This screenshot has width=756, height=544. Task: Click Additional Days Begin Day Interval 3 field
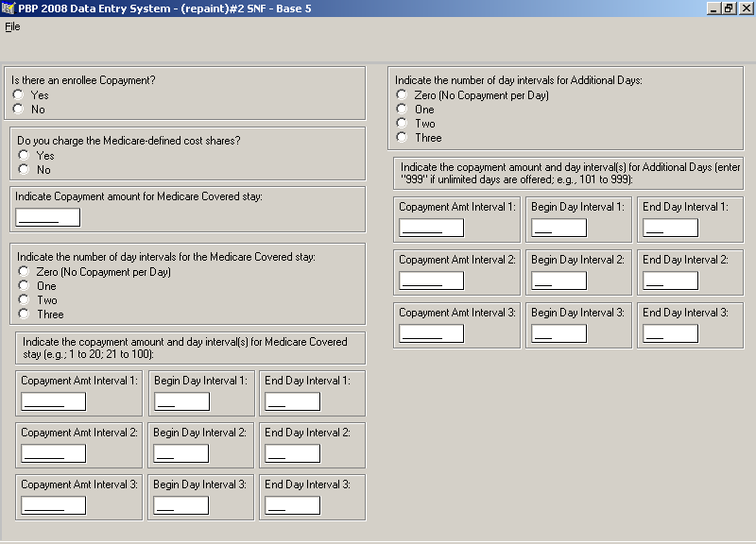(559, 333)
